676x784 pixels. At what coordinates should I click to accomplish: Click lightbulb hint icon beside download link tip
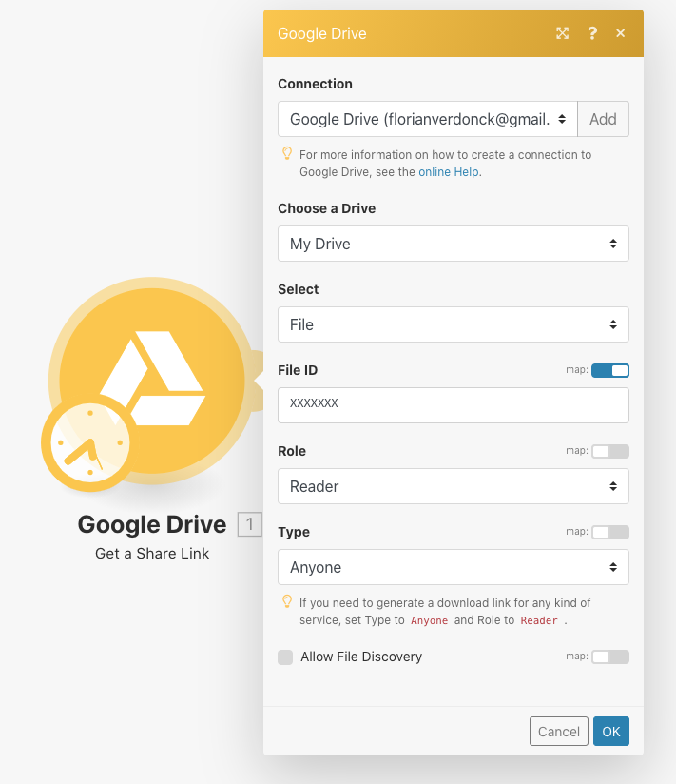coord(287,601)
